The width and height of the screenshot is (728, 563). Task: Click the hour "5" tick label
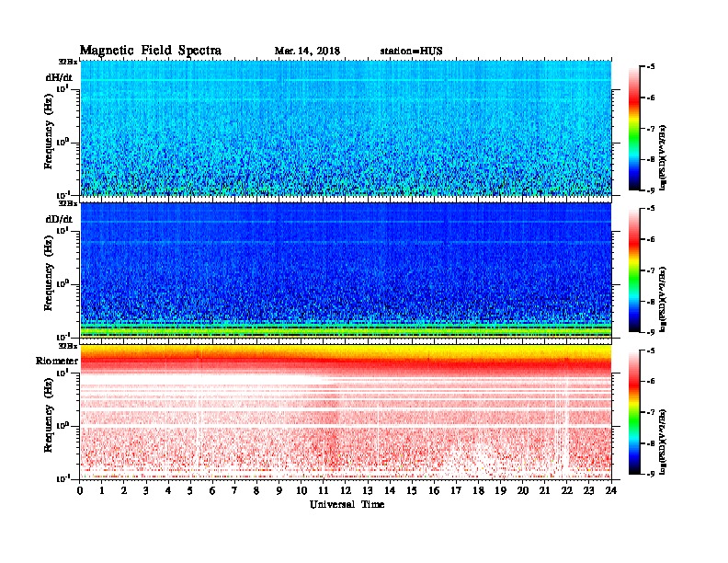click(x=190, y=491)
